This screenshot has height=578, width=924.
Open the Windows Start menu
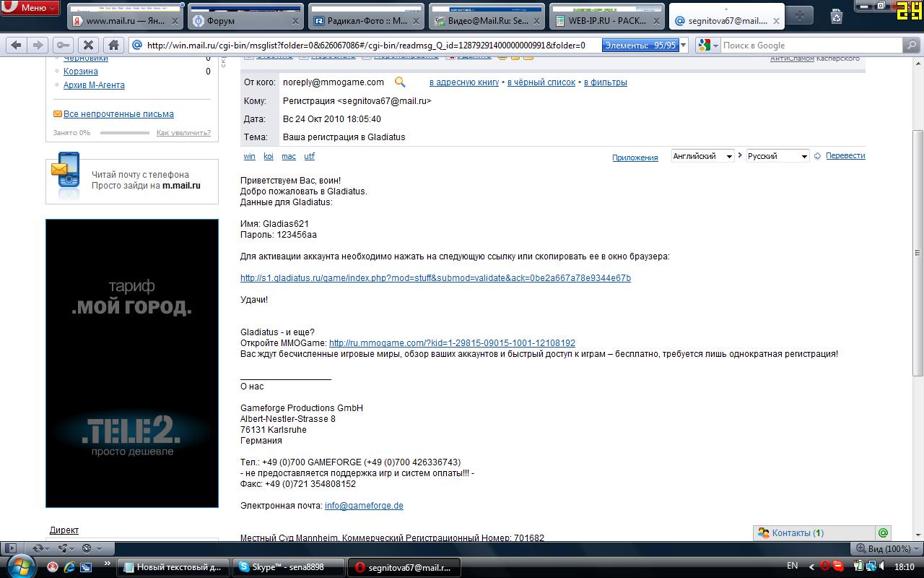(x=20, y=566)
